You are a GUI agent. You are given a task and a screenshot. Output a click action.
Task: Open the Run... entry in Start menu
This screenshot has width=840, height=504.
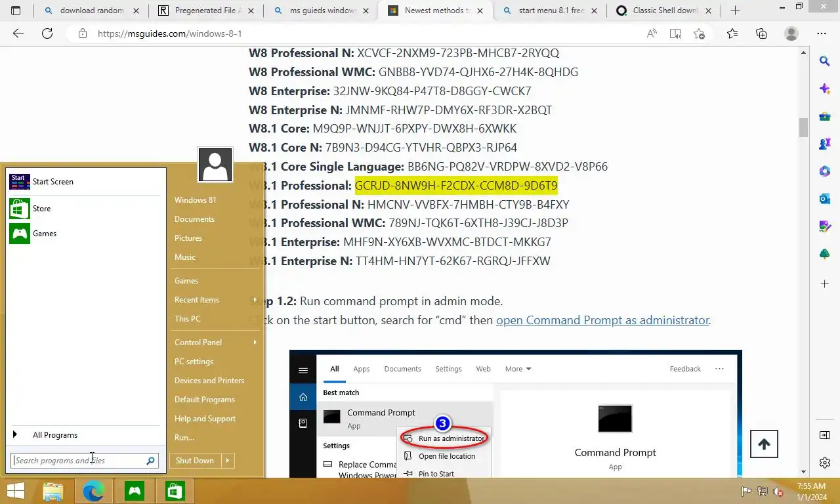[184, 438]
